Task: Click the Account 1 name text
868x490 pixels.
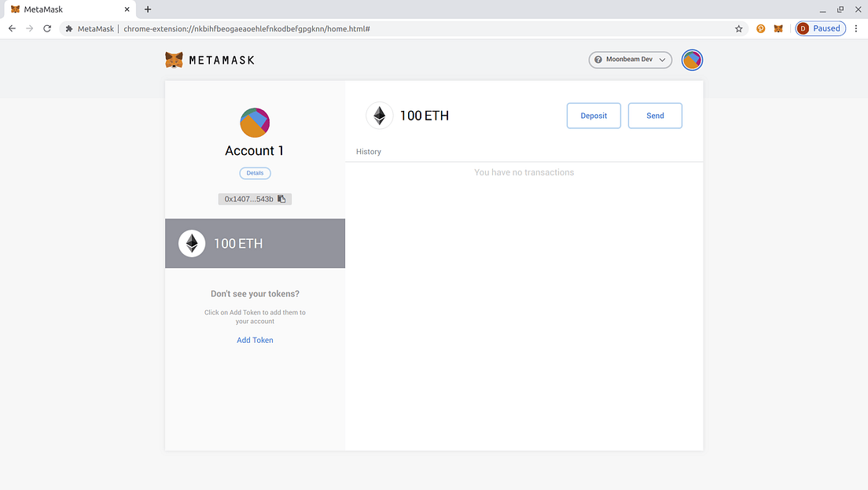Action: [x=255, y=150]
